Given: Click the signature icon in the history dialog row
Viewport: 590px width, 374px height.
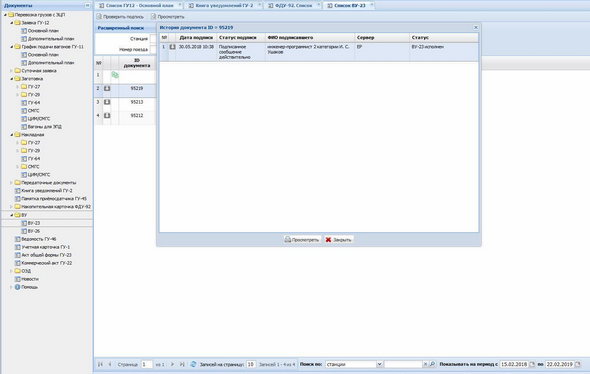Looking at the screenshot, I should (172, 47).
